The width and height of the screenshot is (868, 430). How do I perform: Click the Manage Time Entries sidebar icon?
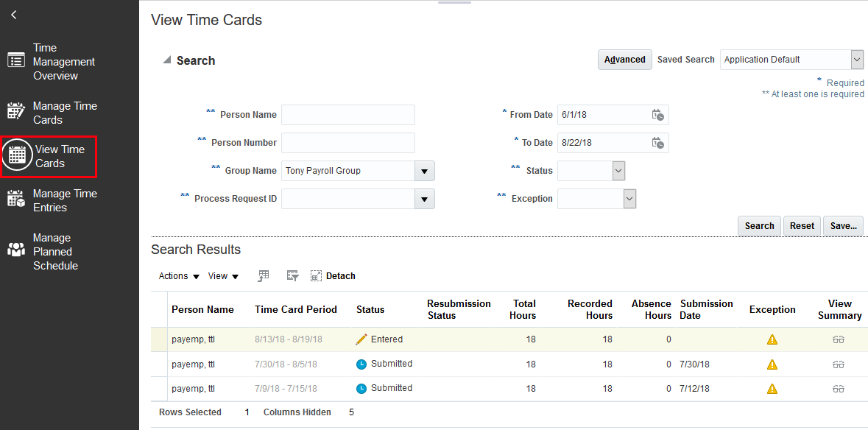tap(15, 200)
